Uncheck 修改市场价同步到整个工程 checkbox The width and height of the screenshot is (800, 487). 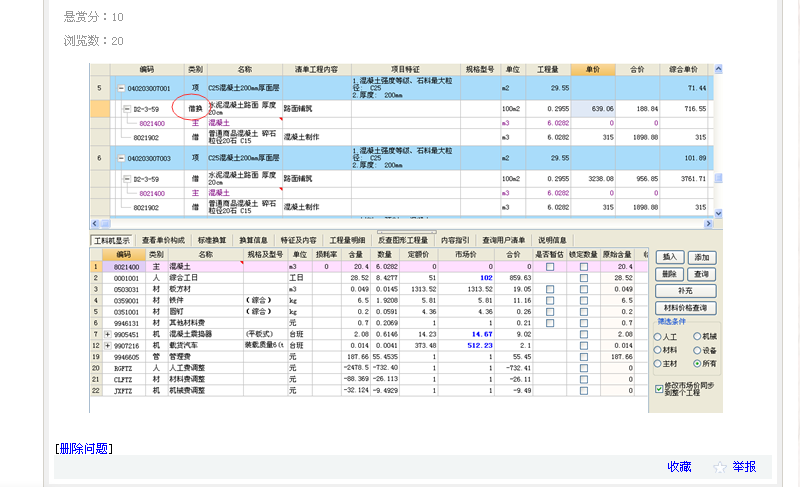click(659, 389)
